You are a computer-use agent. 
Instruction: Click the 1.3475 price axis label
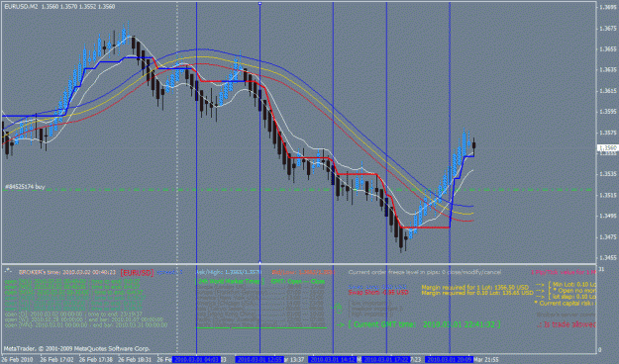tap(608, 237)
